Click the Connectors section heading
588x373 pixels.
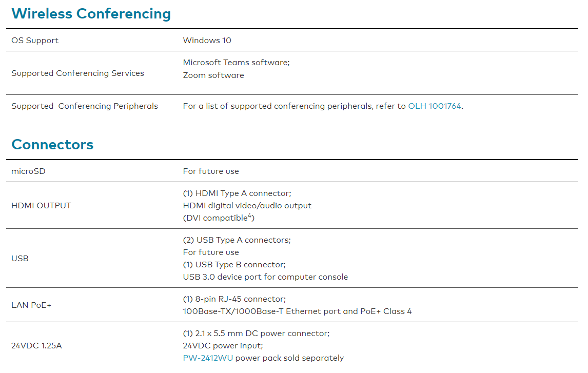(52, 145)
